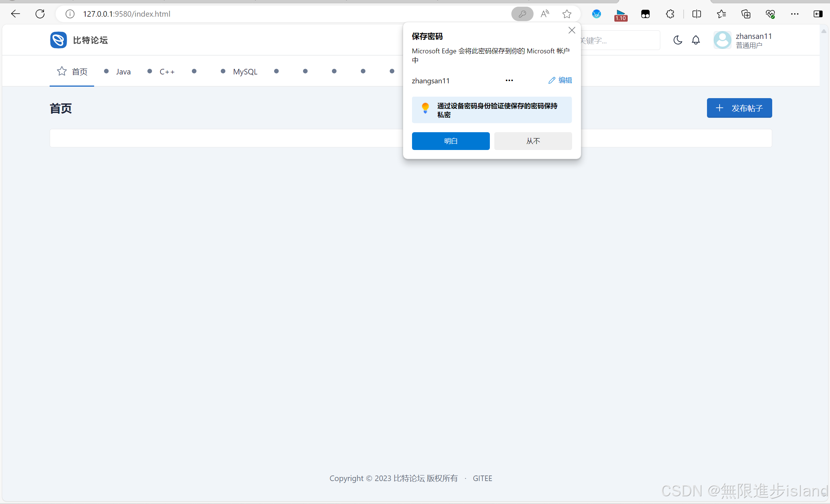This screenshot has width=830, height=504.
Task: Open Settings and more ellipsis menu
Action: tap(795, 14)
